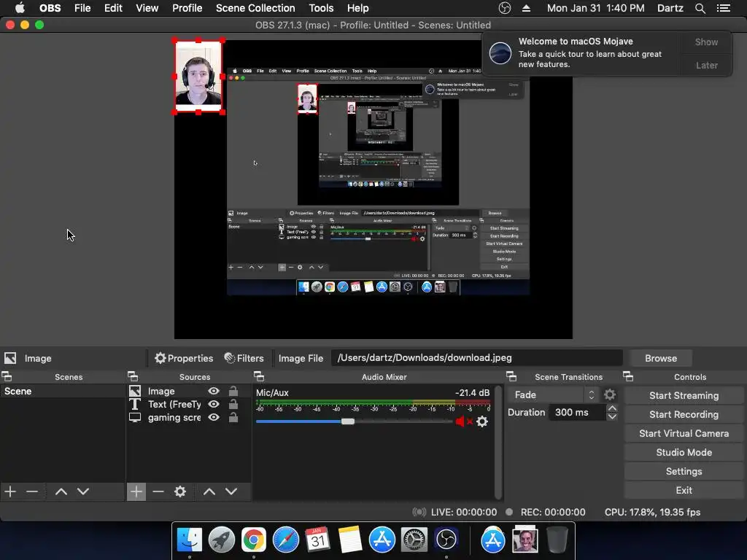This screenshot has height=560, width=747.
Task: Open Launchpad from the Dock
Action: (222, 540)
